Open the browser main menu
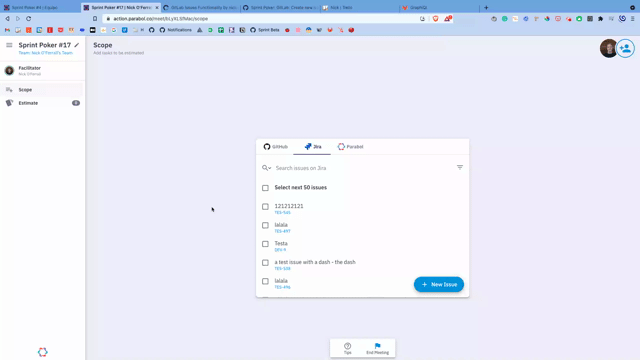 coord(633,19)
